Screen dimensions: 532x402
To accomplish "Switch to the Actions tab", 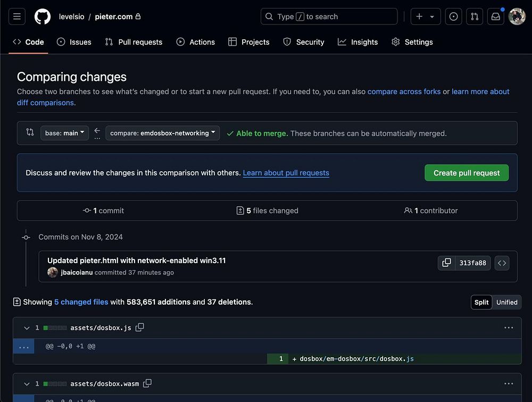I will point(196,42).
